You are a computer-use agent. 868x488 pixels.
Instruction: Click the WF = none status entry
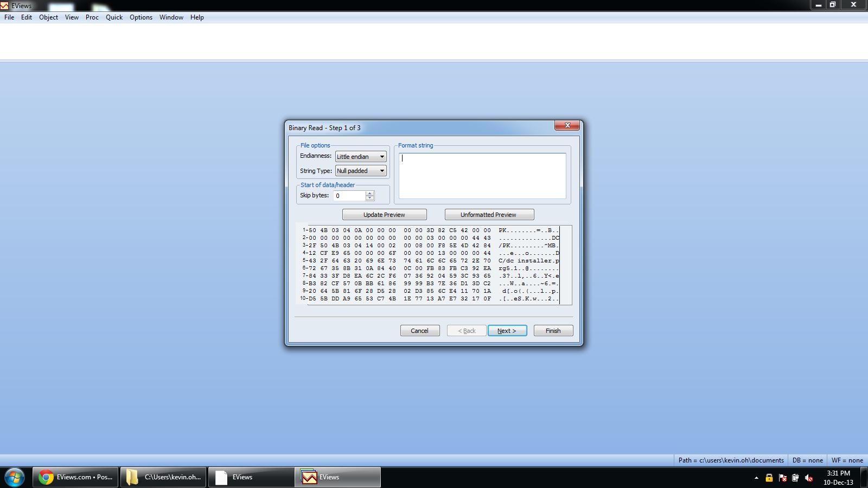click(847, 460)
